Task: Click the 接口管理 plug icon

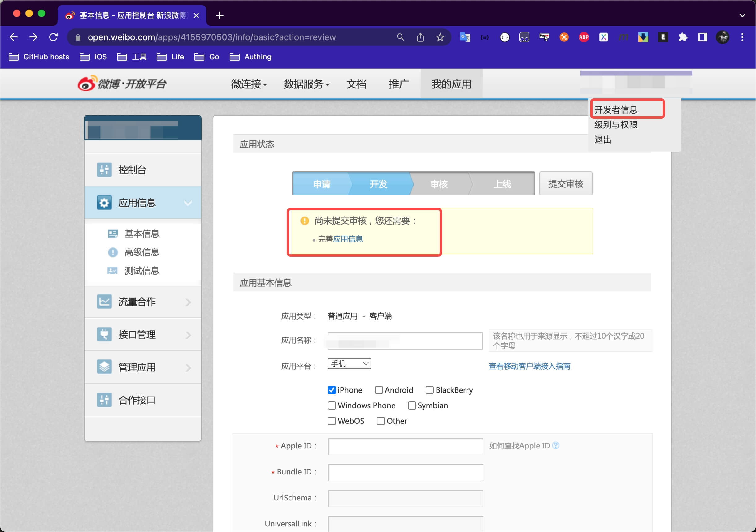Action: [104, 334]
